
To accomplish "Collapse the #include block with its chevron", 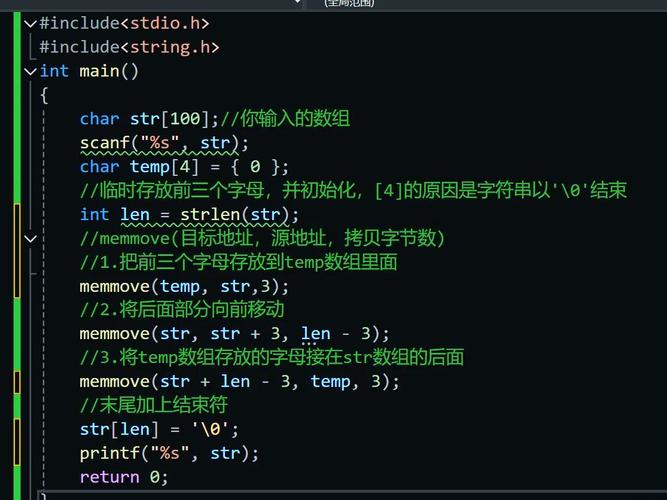I will point(30,23).
